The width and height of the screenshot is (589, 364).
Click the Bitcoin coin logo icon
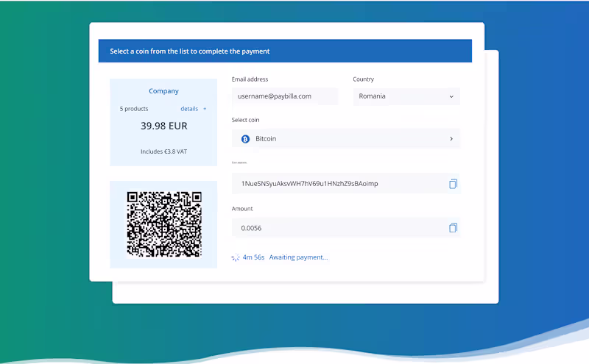click(x=245, y=139)
